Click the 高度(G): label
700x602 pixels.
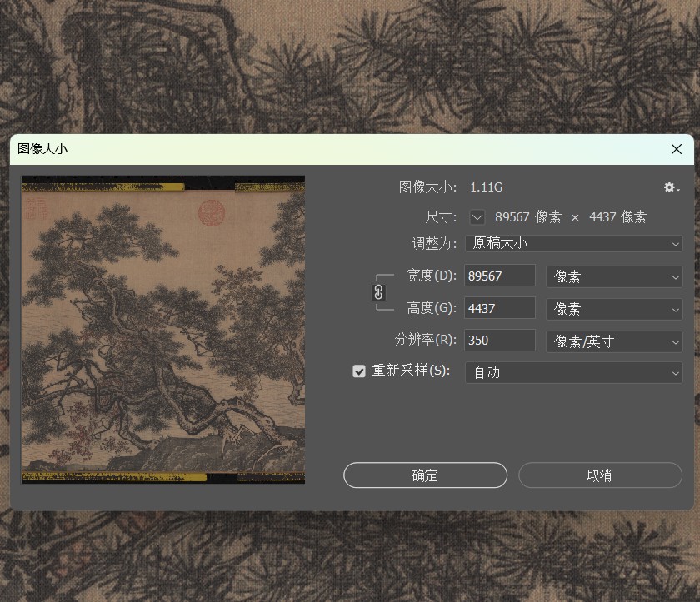click(432, 308)
